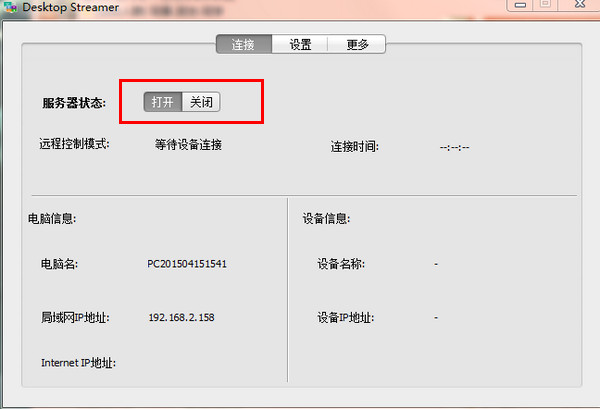The image size is (600, 409).
Task: Click the 服务器状态 label
Action: [x=74, y=103]
